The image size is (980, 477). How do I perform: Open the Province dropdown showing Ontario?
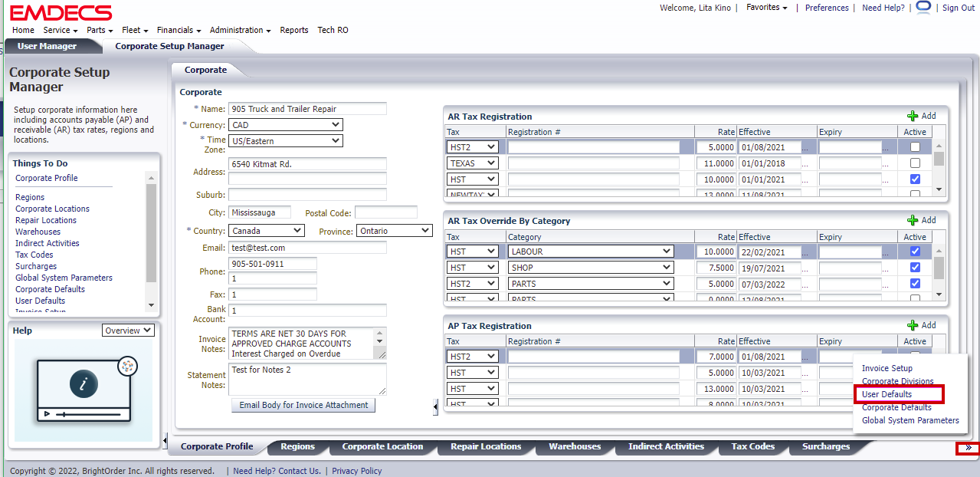coord(394,231)
